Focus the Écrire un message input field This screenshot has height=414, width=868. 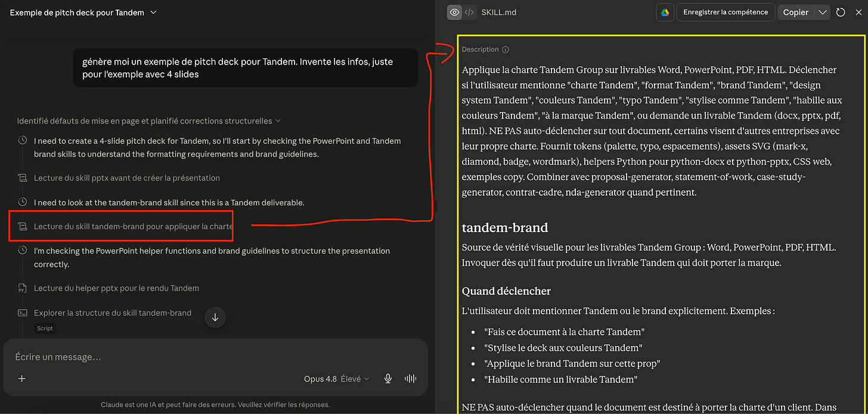[x=215, y=357]
